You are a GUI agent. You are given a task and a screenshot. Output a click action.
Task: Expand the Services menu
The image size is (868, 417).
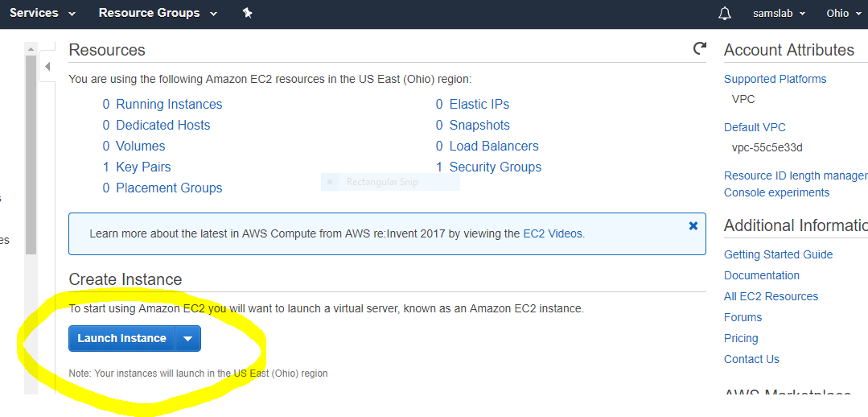pos(43,14)
